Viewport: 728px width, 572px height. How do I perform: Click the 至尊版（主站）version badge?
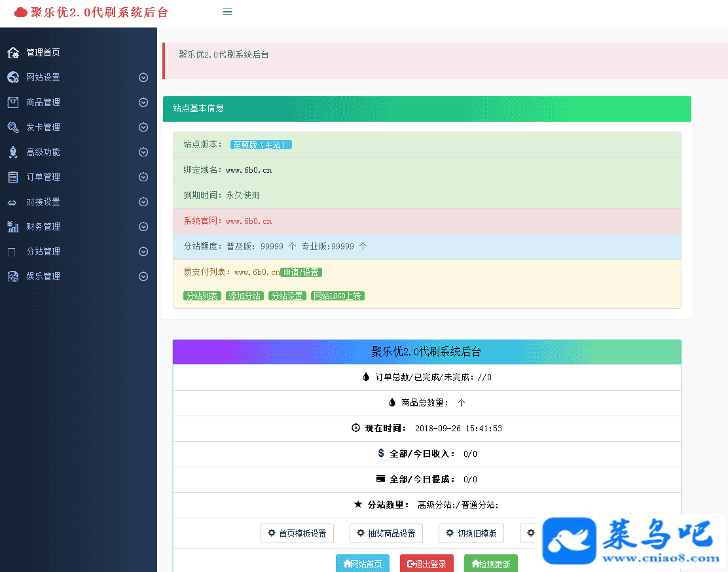[x=261, y=145]
